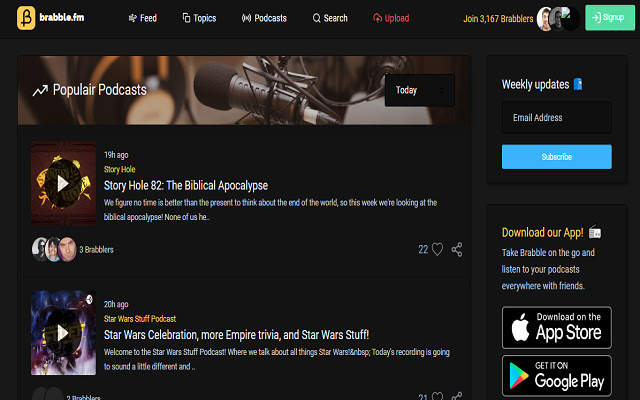Play Story Hole 82 episode thumbnail
640x400 pixels.
tap(64, 183)
